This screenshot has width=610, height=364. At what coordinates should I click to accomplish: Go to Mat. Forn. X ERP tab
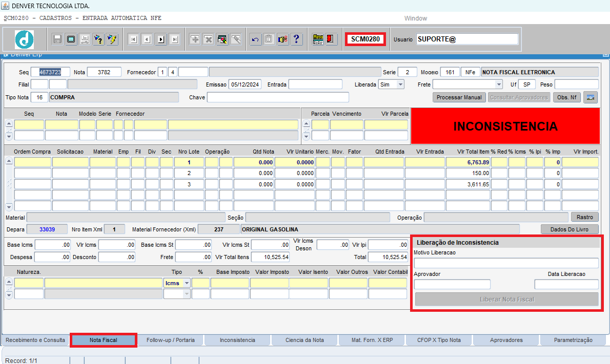coord(372,340)
